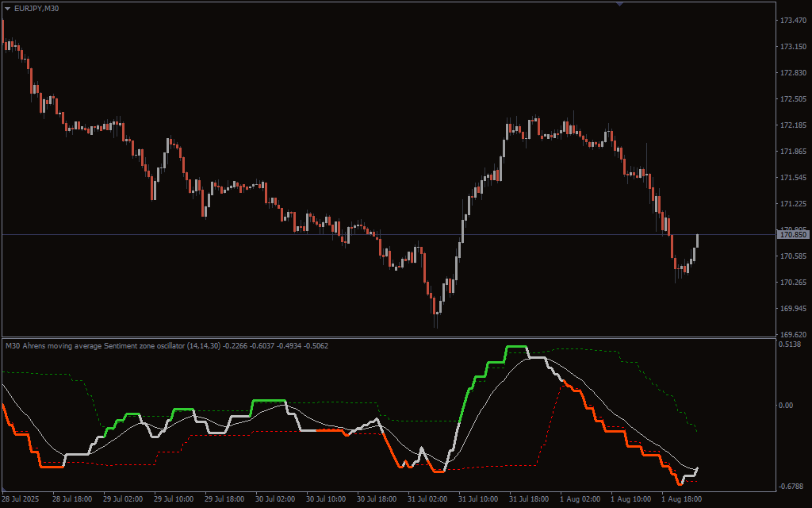This screenshot has height=508, width=812.
Task: Click the 31 Jul 02:00 time label
Action: coord(427,499)
